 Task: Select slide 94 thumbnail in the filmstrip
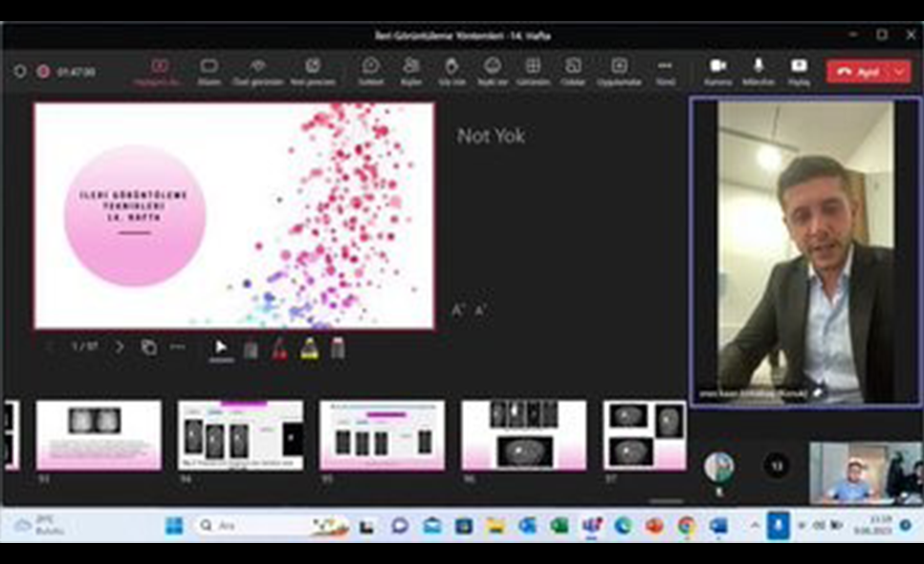[240, 435]
